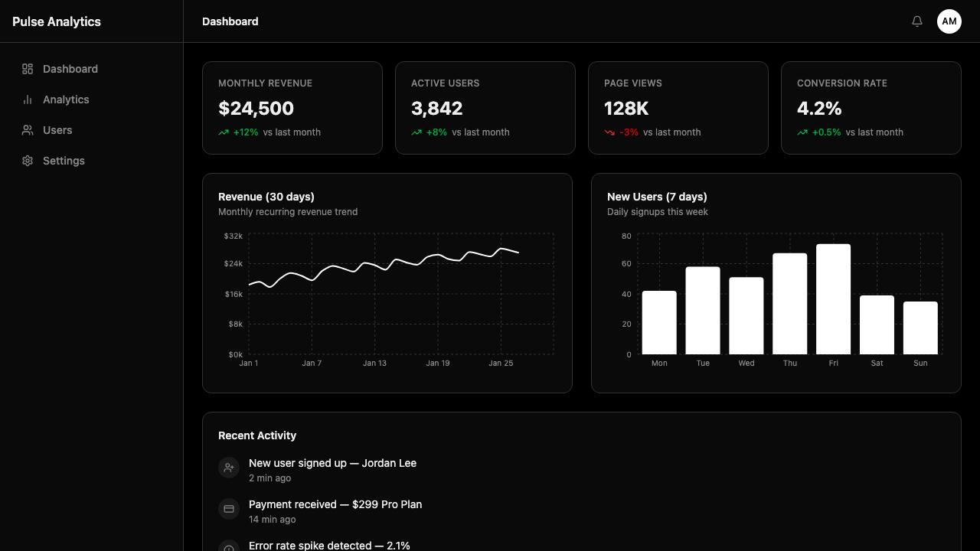Image resolution: width=980 pixels, height=551 pixels.
Task: Click the new user icon beside Jordan Lee
Action: 229,467
